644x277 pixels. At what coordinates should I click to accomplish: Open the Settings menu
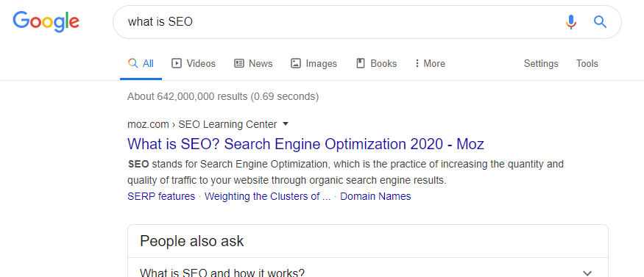click(x=541, y=63)
